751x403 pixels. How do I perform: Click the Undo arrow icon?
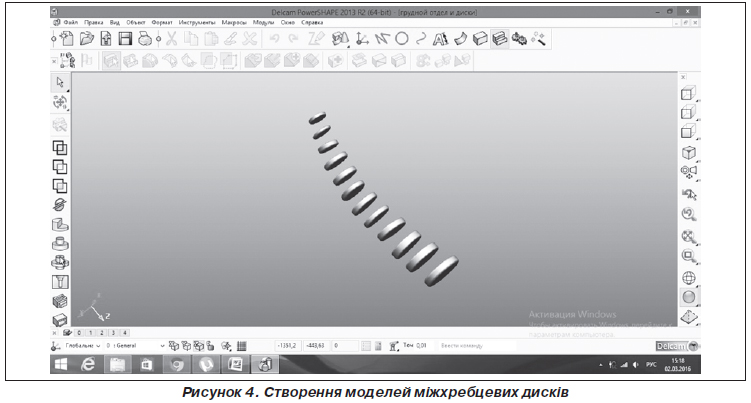(x=274, y=39)
